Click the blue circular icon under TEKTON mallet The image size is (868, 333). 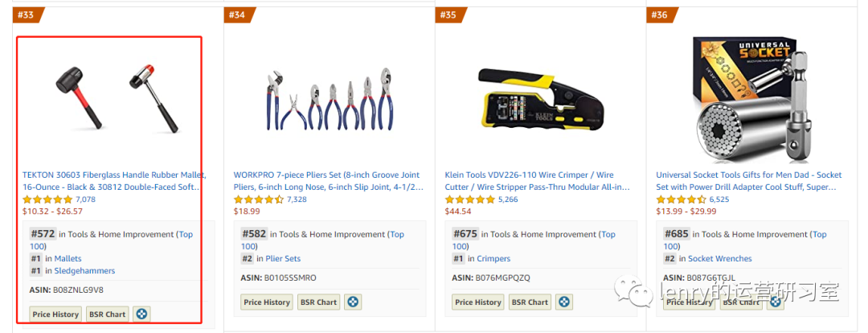coord(141,314)
